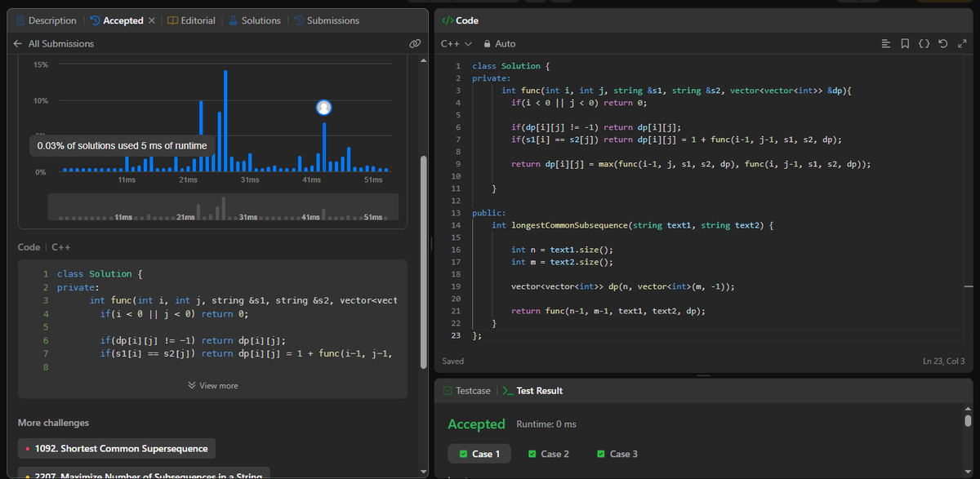Open the Solutions tab
Image resolution: width=980 pixels, height=479 pixels.
pyautogui.click(x=254, y=20)
